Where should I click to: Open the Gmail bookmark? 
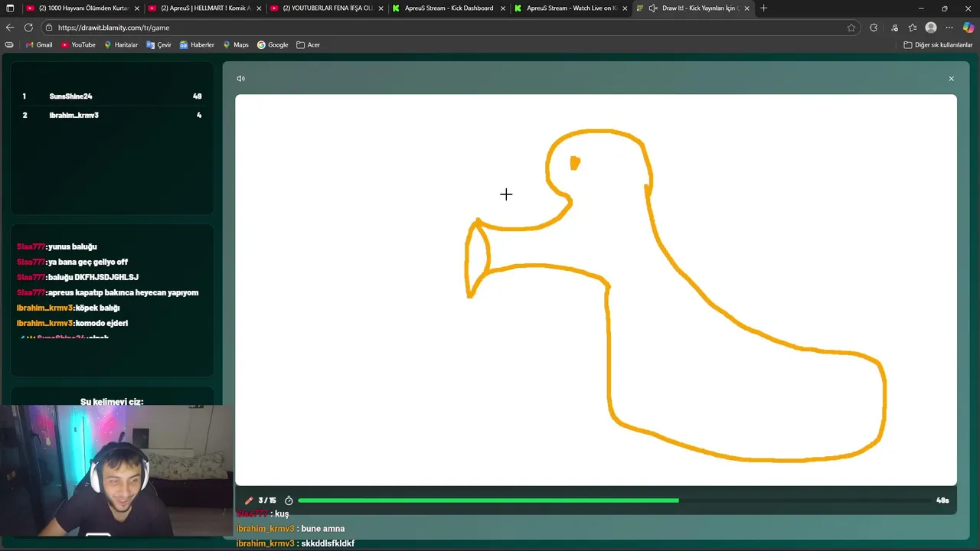[39, 45]
